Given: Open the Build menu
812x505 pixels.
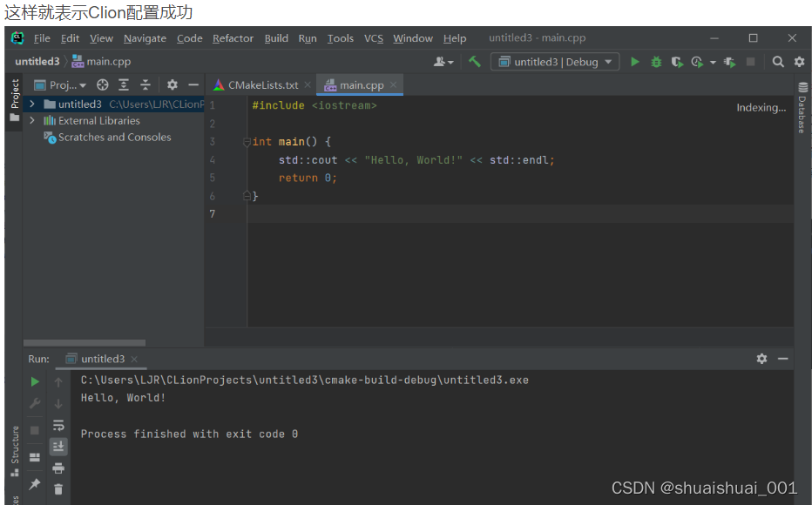Looking at the screenshot, I should 276,38.
